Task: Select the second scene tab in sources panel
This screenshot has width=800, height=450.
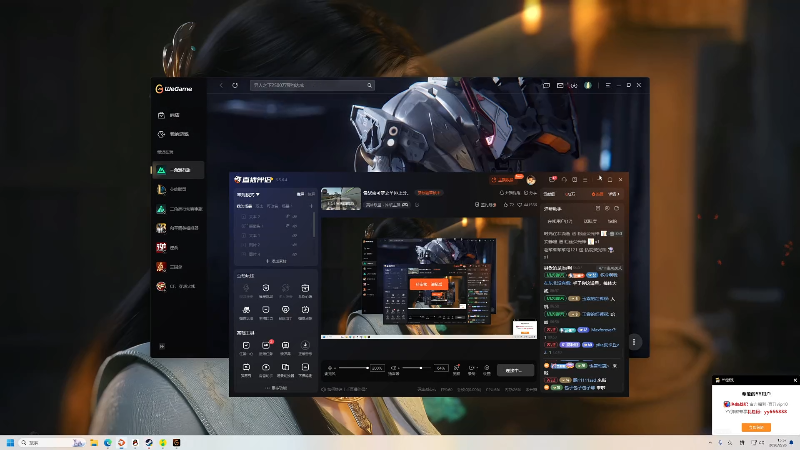Action: 259,206
